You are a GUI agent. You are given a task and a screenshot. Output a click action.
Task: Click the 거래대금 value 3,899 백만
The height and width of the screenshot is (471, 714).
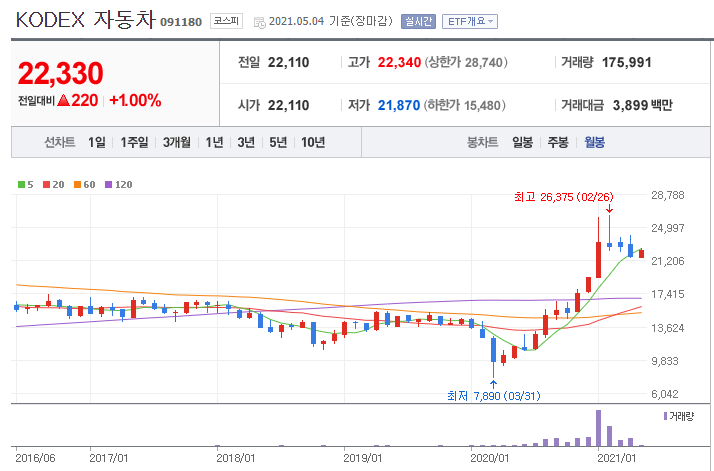pos(643,105)
